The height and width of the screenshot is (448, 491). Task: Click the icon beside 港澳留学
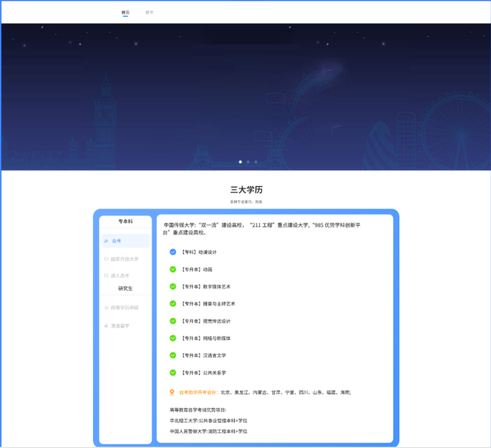106,326
